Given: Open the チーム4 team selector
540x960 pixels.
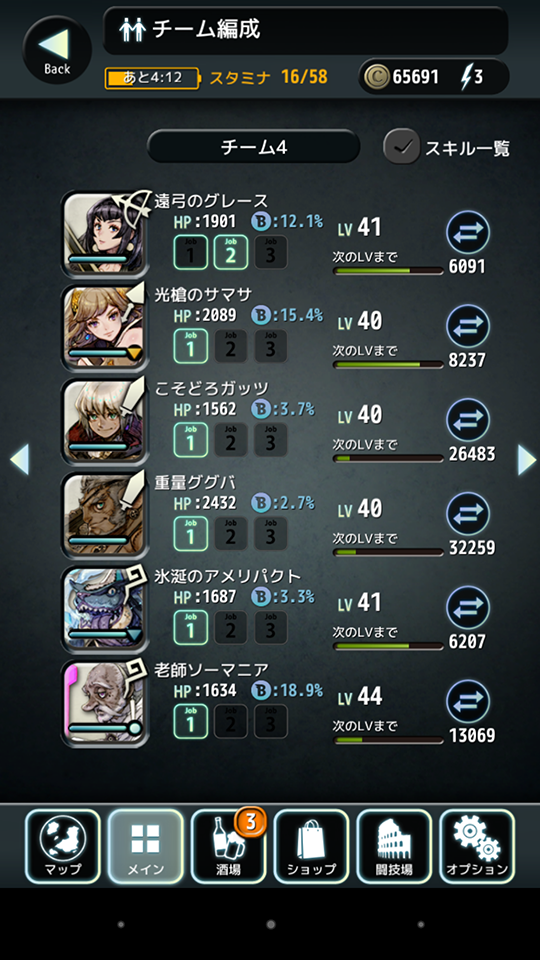Looking at the screenshot, I should coord(253,146).
